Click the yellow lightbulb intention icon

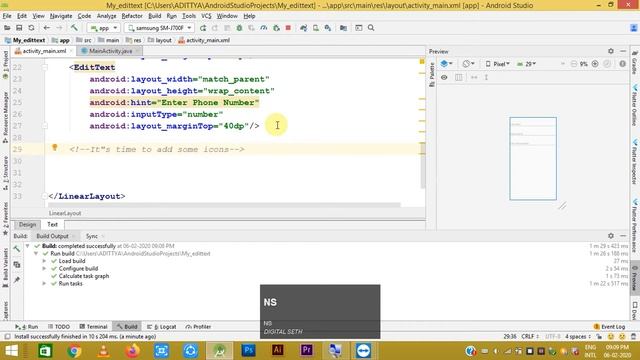(x=55, y=148)
